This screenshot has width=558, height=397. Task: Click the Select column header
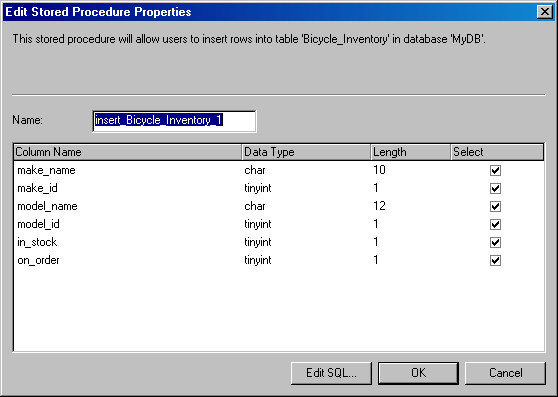click(x=497, y=152)
